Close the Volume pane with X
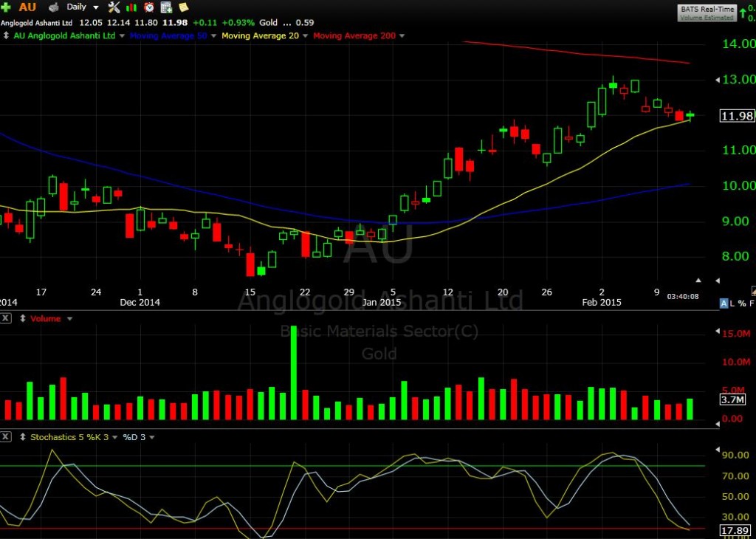The width and height of the screenshot is (756, 539). pos(5,318)
